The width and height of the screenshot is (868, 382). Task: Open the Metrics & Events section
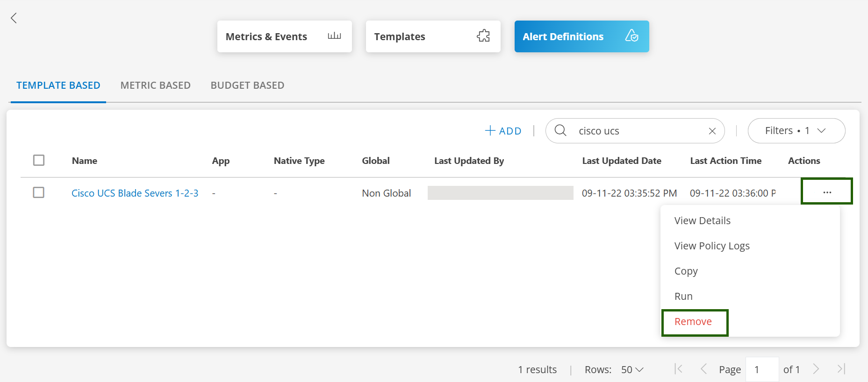pos(284,36)
